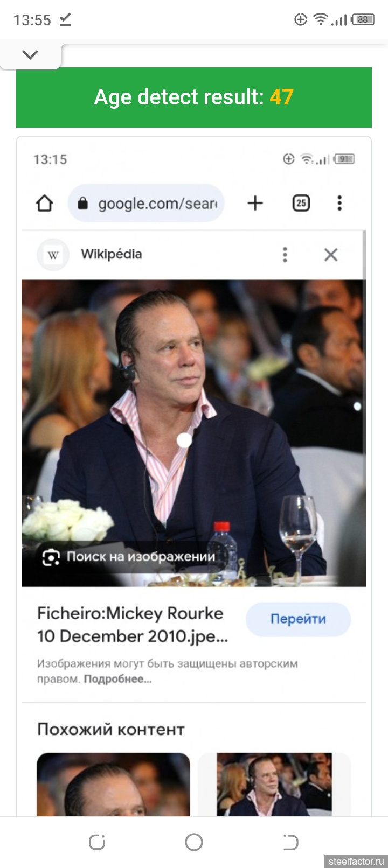388x868 pixels.
Task: Open a new tab with plus icon
Action: [255, 203]
